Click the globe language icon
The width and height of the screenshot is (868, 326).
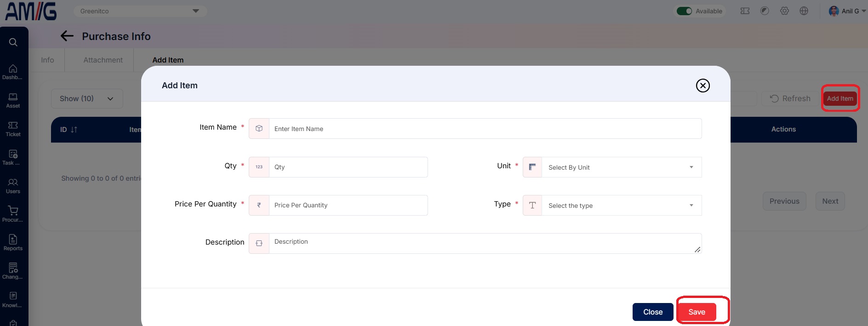(804, 11)
